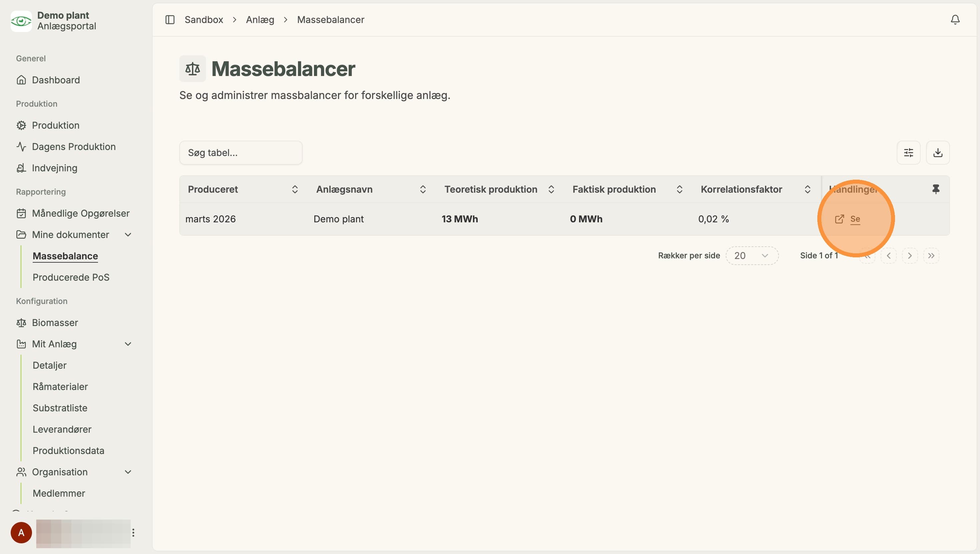
Task: Open Producerede PoS menu item
Action: coord(71,277)
